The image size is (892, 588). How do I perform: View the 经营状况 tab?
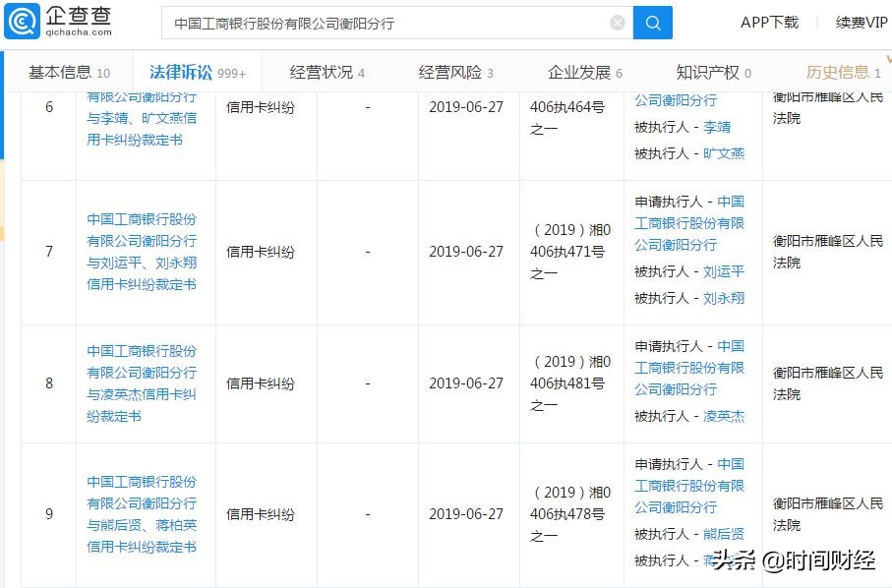coord(317,71)
